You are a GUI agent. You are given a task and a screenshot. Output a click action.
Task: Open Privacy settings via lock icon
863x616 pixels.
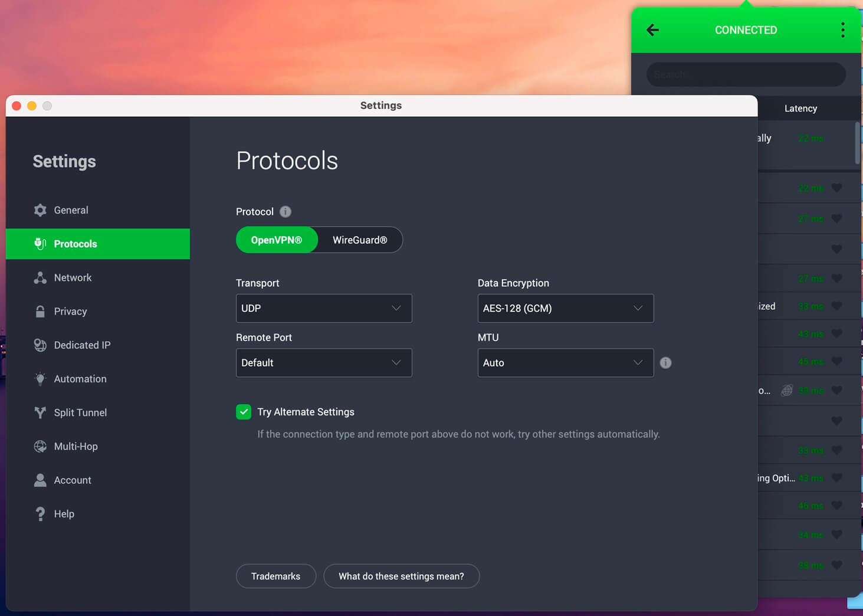point(40,311)
